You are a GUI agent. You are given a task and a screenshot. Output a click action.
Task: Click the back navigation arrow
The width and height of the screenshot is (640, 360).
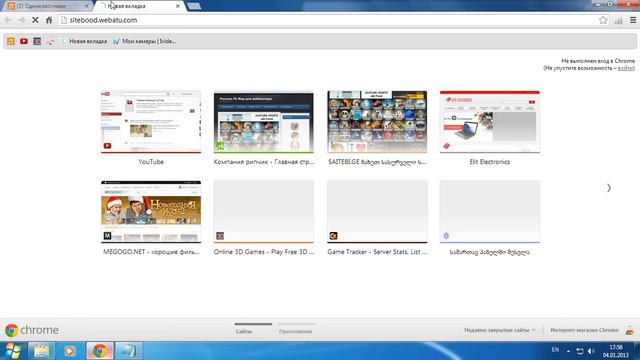[9, 20]
